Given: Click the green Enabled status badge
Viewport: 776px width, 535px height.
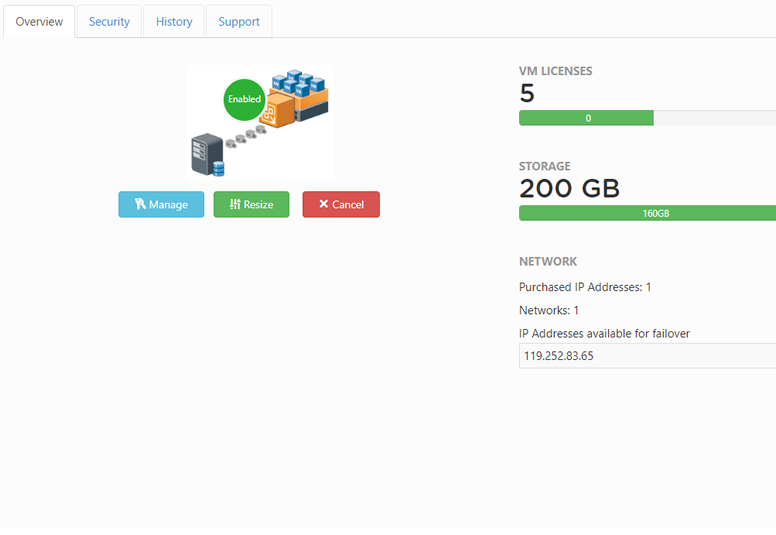Looking at the screenshot, I should [244, 99].
